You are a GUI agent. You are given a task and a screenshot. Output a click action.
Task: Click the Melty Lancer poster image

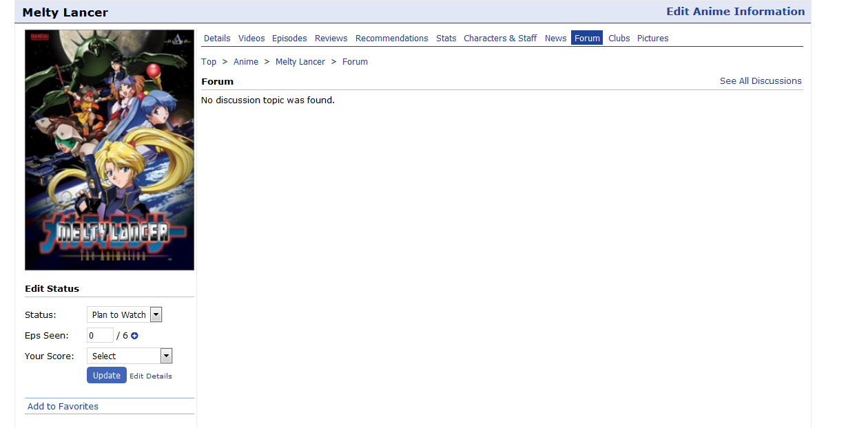coord(110,150)
